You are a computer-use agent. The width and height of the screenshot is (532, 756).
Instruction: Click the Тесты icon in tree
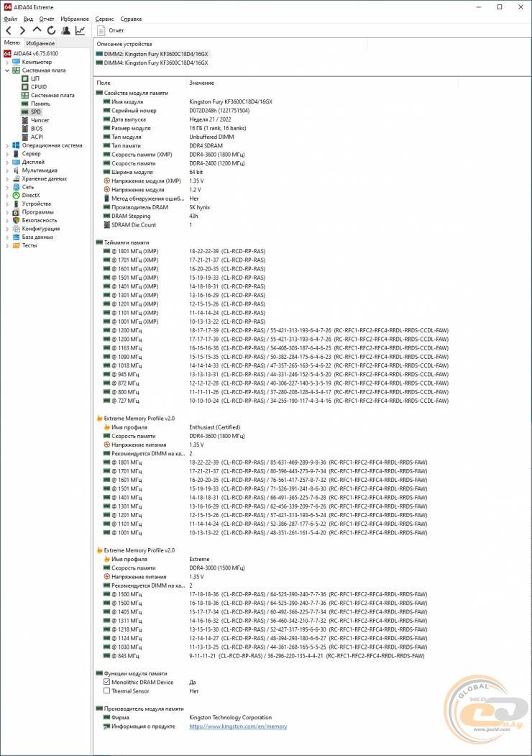coord(16,245)
